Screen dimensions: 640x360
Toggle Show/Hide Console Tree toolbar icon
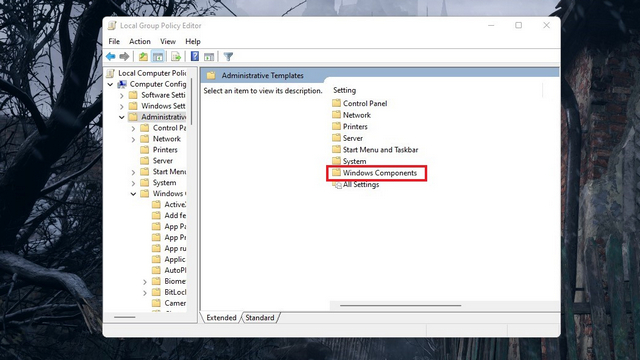[158, 56]
